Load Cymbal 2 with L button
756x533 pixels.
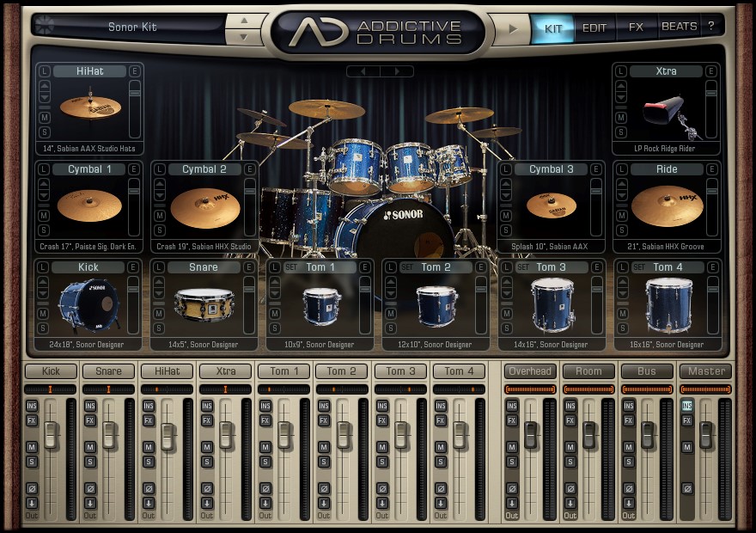[160, 169]
